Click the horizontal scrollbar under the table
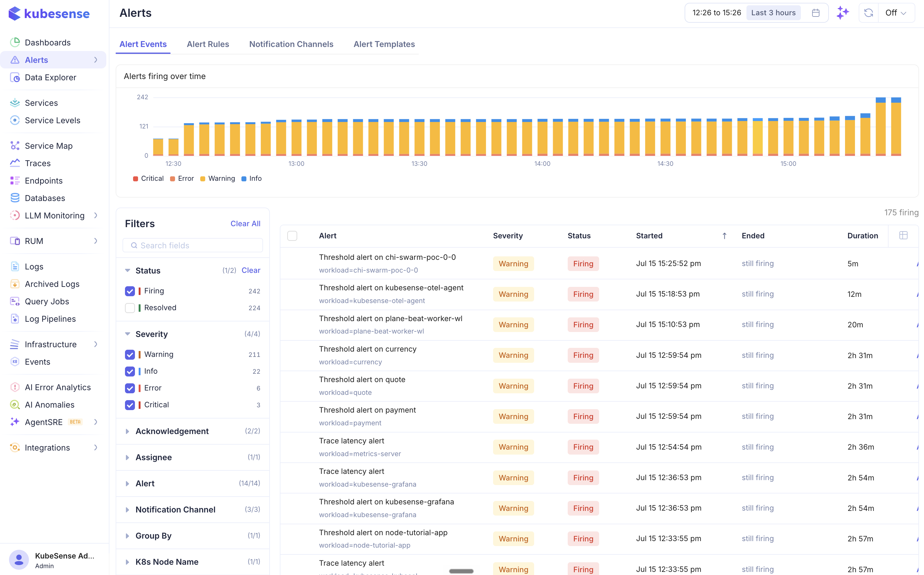Screen dimensions: 924x575 (x=461, y=571)
